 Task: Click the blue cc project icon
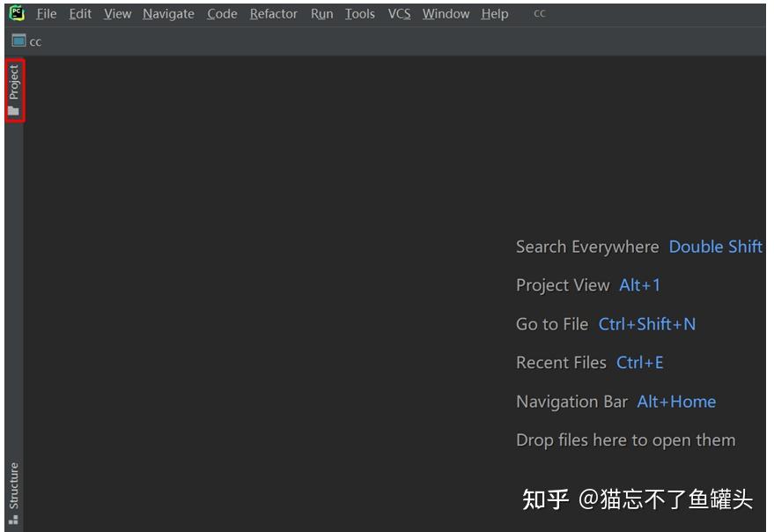(x=19, y=41)
